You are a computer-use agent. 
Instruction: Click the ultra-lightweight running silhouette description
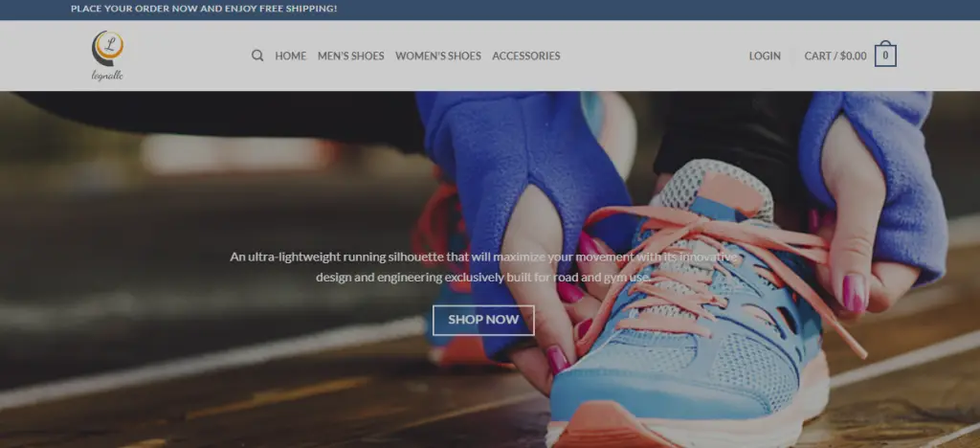click(483, 267)
